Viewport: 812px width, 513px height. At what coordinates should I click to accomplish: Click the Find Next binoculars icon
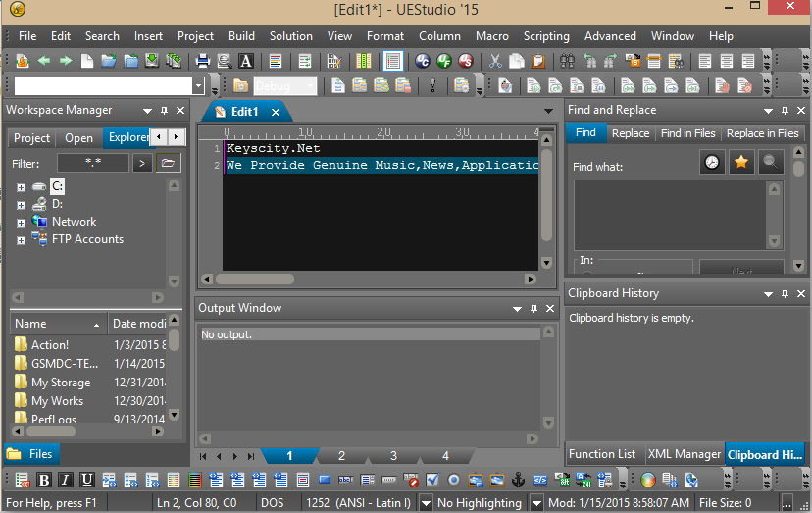[611, 61]
